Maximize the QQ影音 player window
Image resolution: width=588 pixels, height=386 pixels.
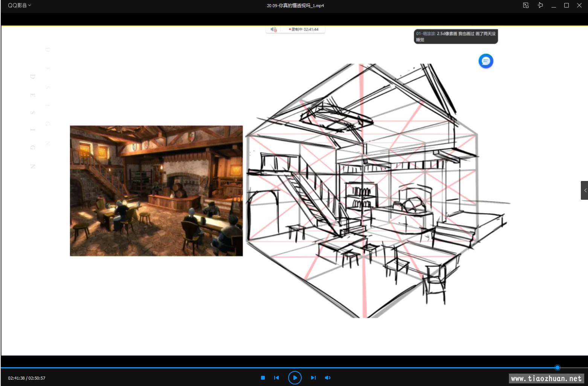point(566,5)
